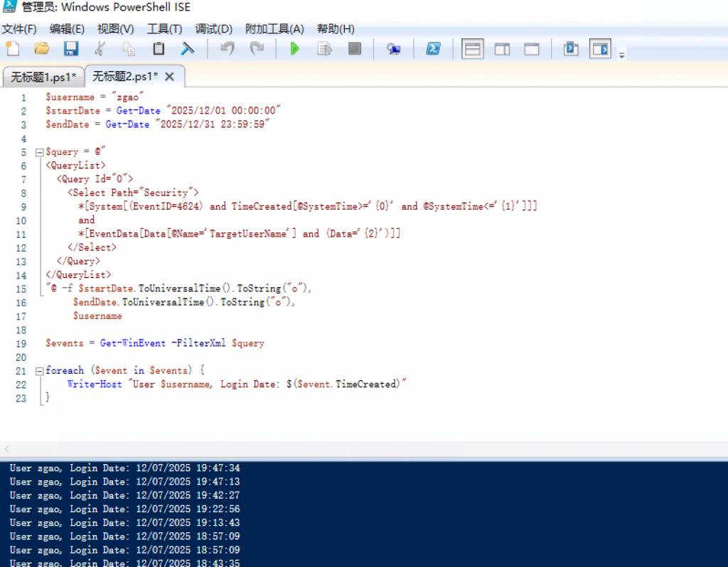728x567 pixels.
Task: Open the 附加工具(A) menu
Action: click(274, 29)
